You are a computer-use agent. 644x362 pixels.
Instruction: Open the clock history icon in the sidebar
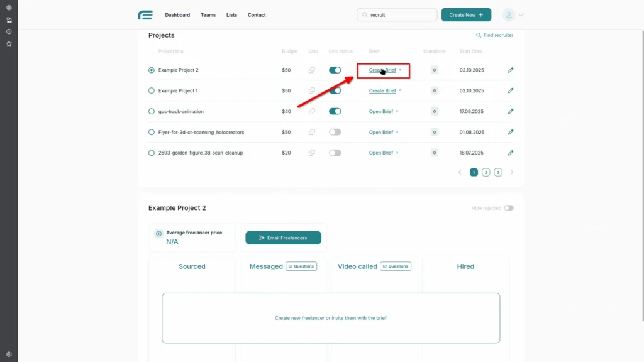click(x=9, y=31)
